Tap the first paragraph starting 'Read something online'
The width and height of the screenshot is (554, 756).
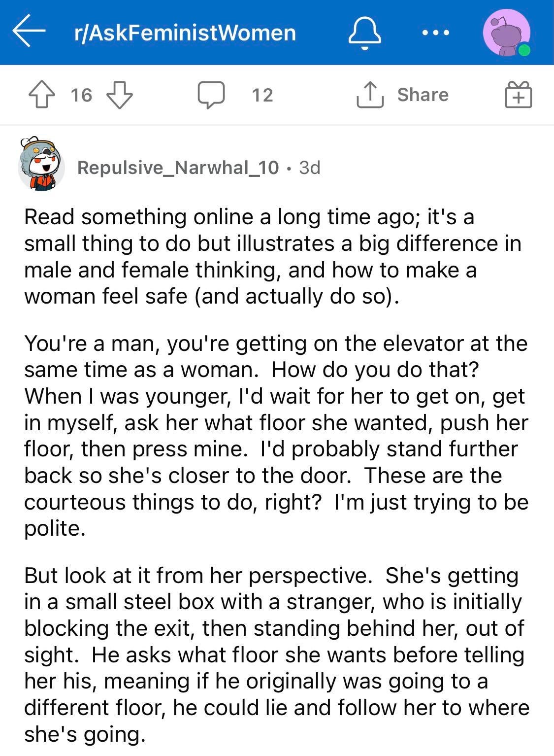tap(273, 256)
